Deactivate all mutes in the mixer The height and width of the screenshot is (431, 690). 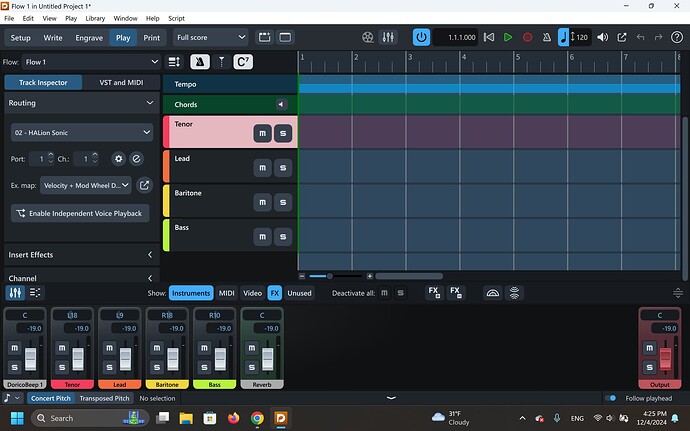pyautogui.click(x=384, y=293)
